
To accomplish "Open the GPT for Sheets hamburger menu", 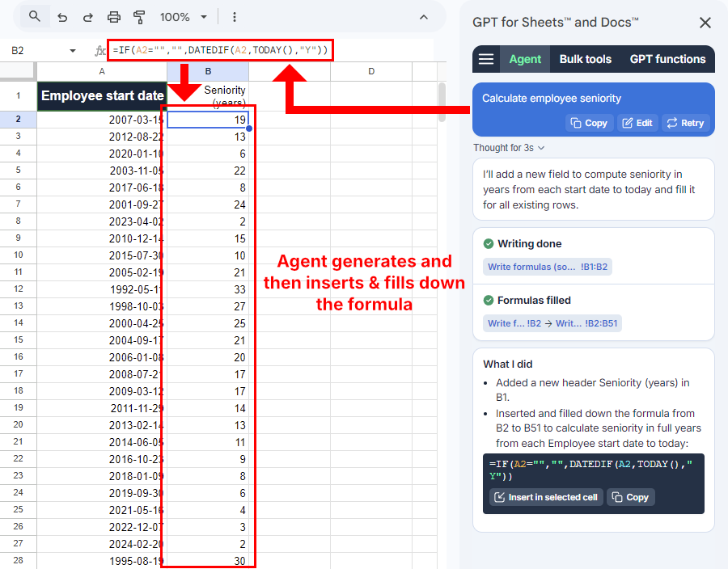I will (485, 59).
